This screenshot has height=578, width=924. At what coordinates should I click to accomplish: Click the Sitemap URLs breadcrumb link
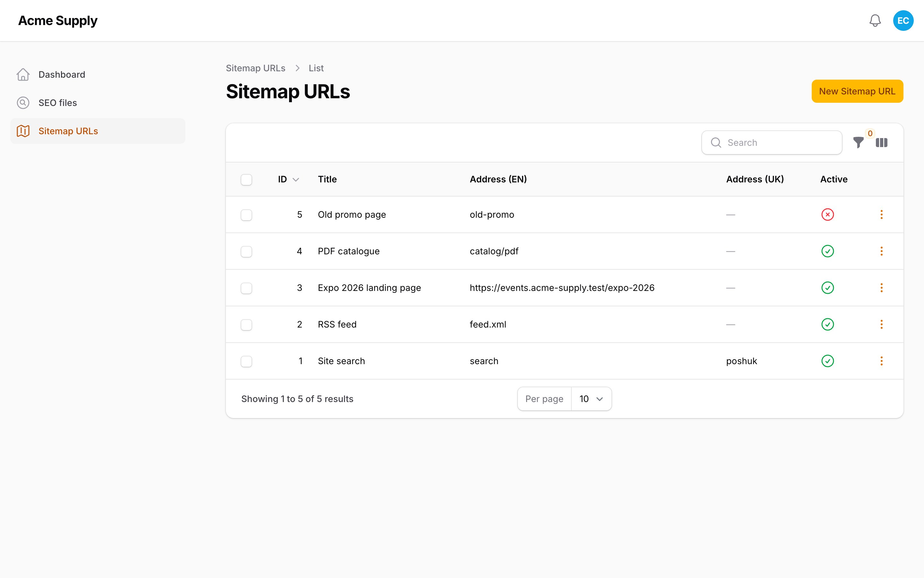pos(255,68)
